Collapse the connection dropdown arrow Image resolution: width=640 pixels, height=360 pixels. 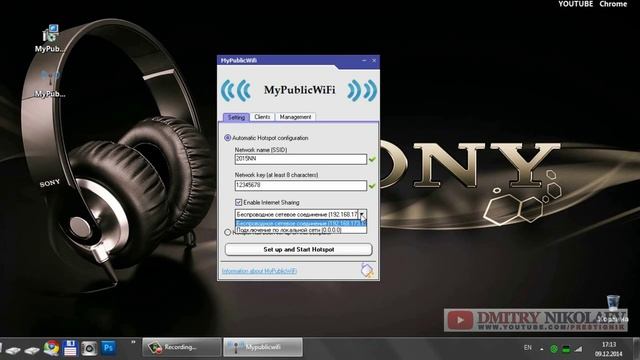362,214
